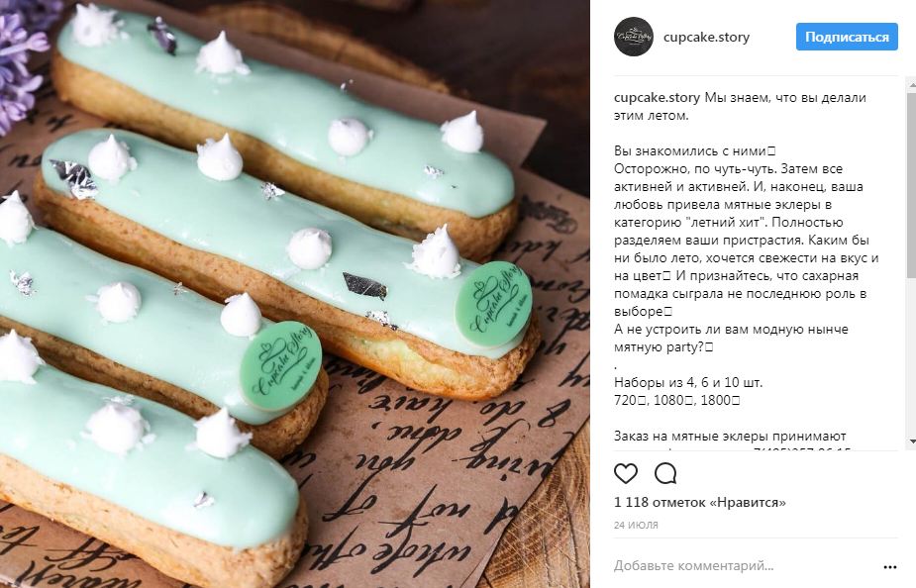The width and height of the screenshot is (916, 588).
Task: Click the mint eclair photo
Action: (x=294, y=294)
